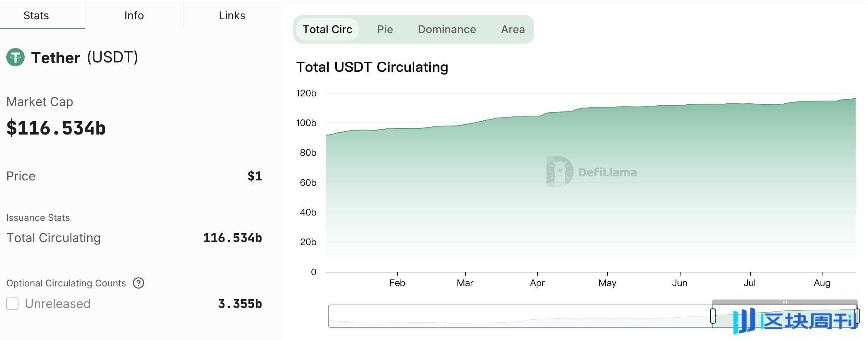Click the left handle of the range slider
The height and width of the screenshot is (340, 868).
tap(713, 316)
